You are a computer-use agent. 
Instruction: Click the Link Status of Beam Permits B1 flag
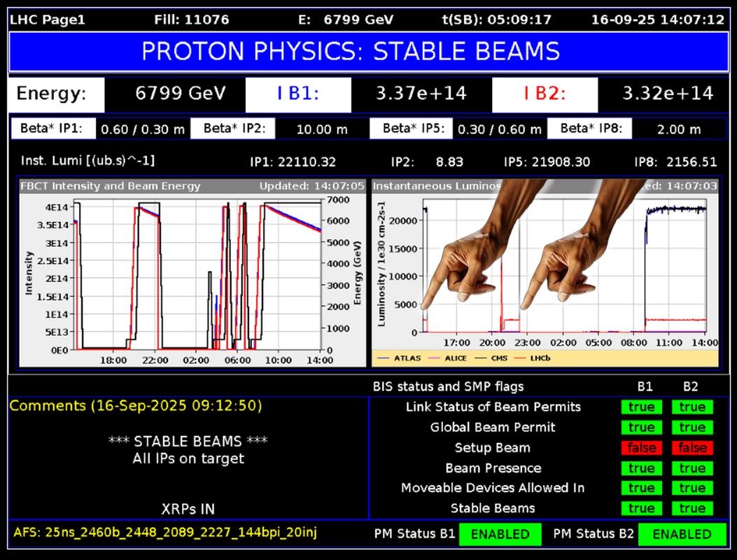(641, 407)
